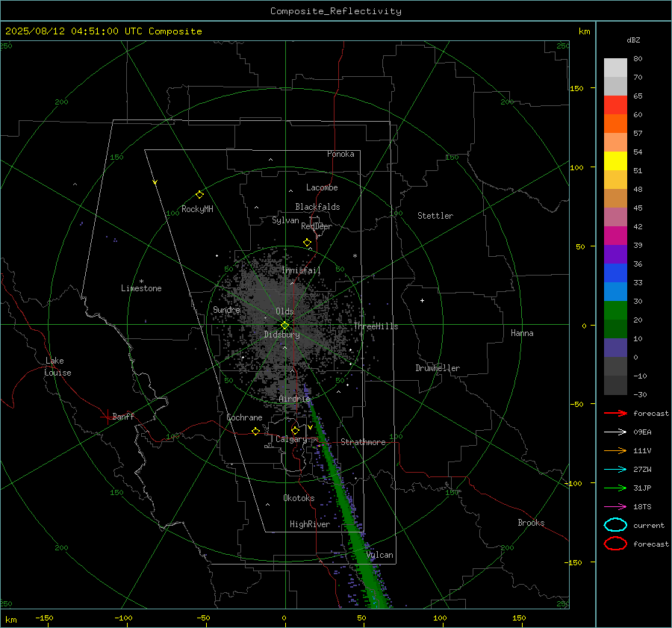Choose the green 31JP arrow legend icon
Viewport: 672px width, 628px height.
(x=615, y=488)
